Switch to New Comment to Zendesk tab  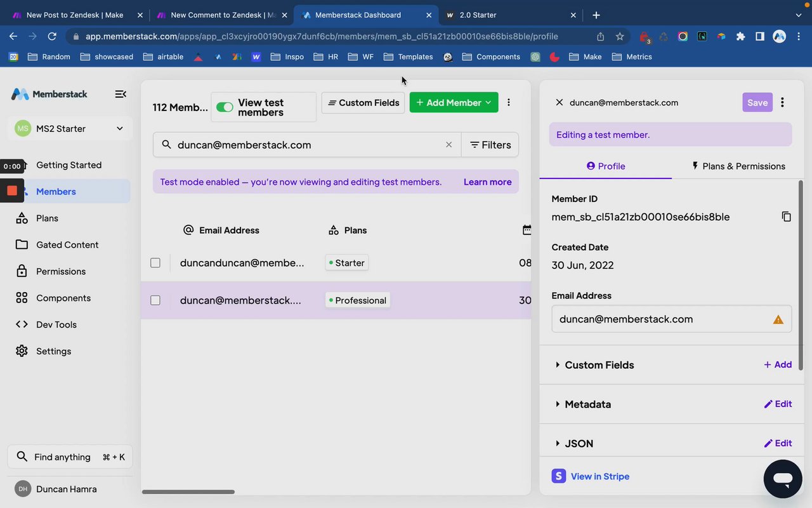coord(221,15)
